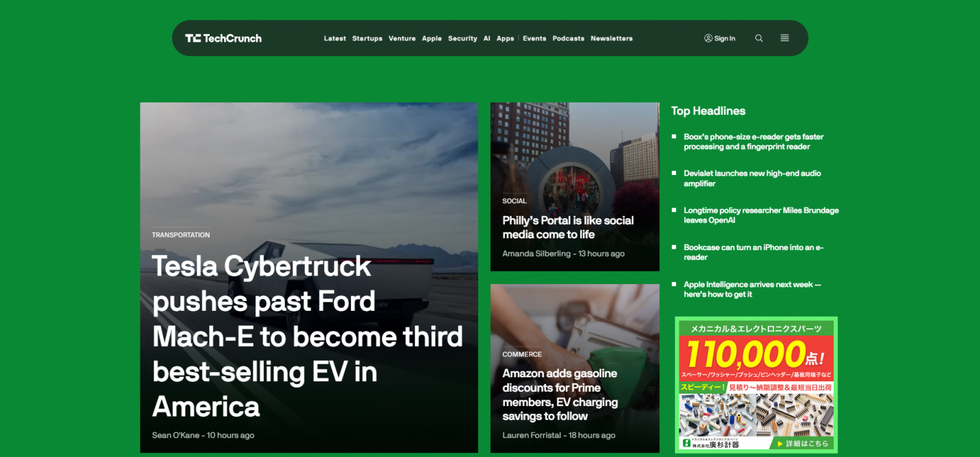Open Philly's Portal article headline
The height and width of the screenshot is (457, 980).
click(x=568, y=227)
